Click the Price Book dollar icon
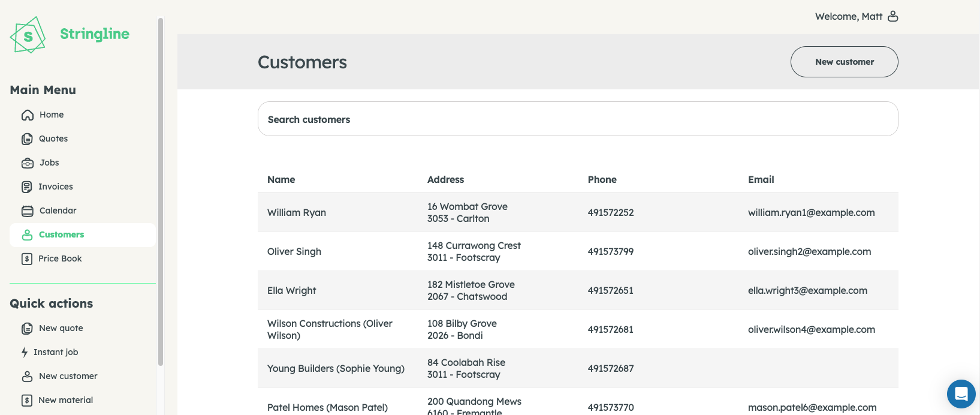 point(27,259)
